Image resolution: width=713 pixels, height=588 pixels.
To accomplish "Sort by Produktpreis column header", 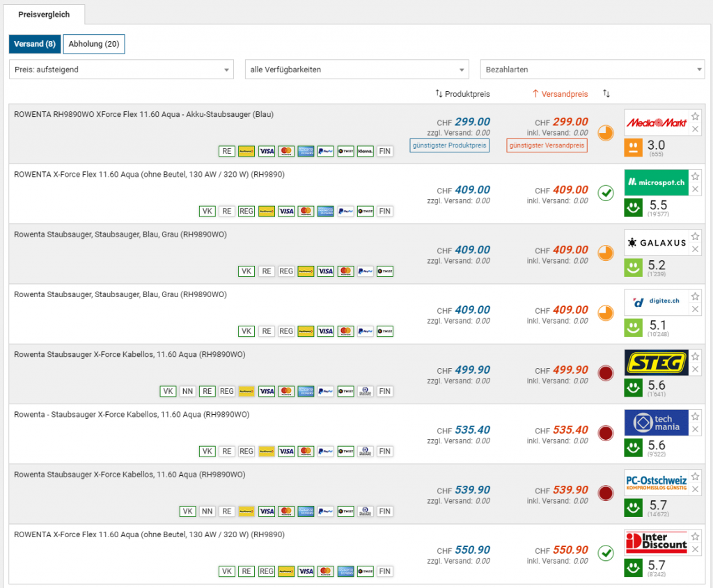I will [x=463, y=93].
